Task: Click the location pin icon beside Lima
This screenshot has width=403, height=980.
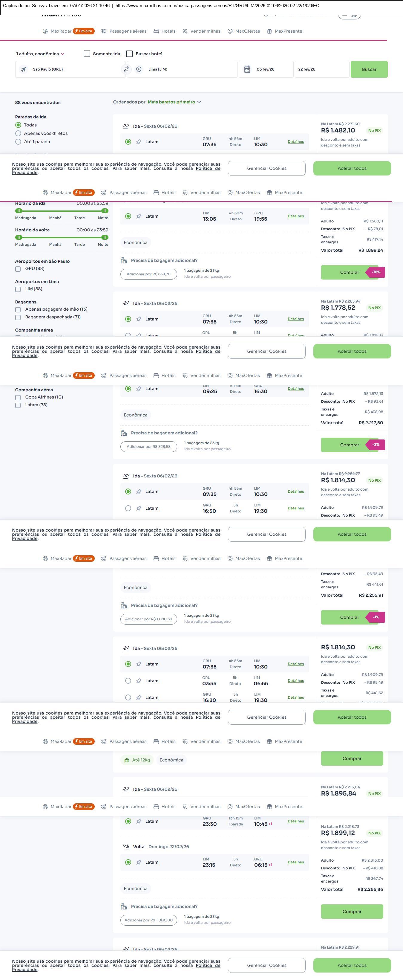Action: (139, 69)
